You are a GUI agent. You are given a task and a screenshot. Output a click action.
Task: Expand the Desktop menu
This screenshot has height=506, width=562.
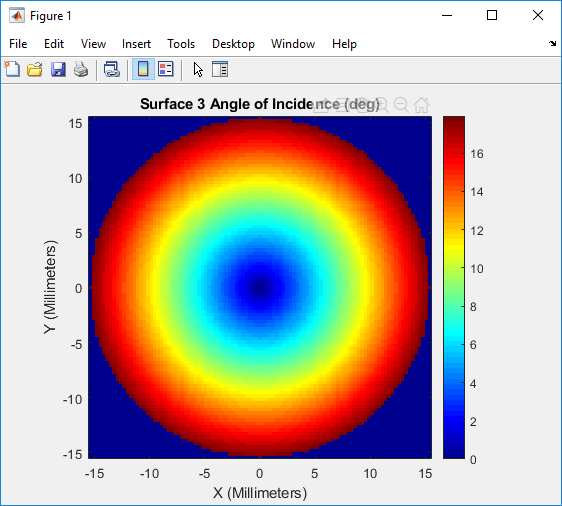tap(233, 44)
